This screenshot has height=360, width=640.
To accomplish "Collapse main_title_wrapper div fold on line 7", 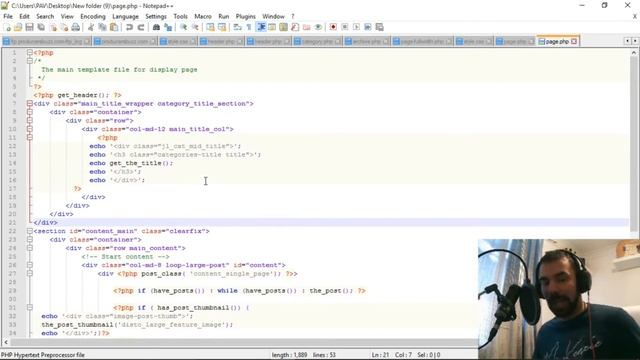I will click(x=29, y=104).
